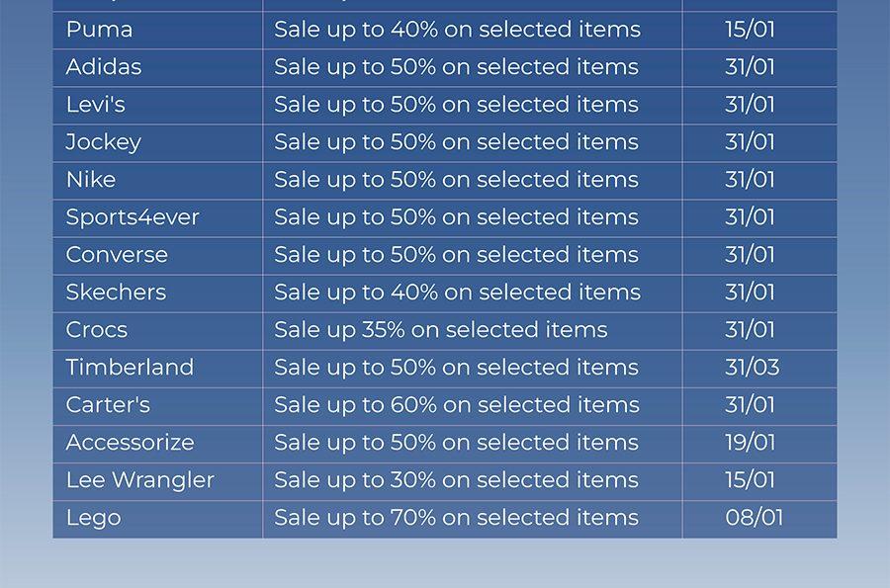Screen dimensions: 890x588
Task: Select the Lego brand name
Action: [x=94, y=518]
